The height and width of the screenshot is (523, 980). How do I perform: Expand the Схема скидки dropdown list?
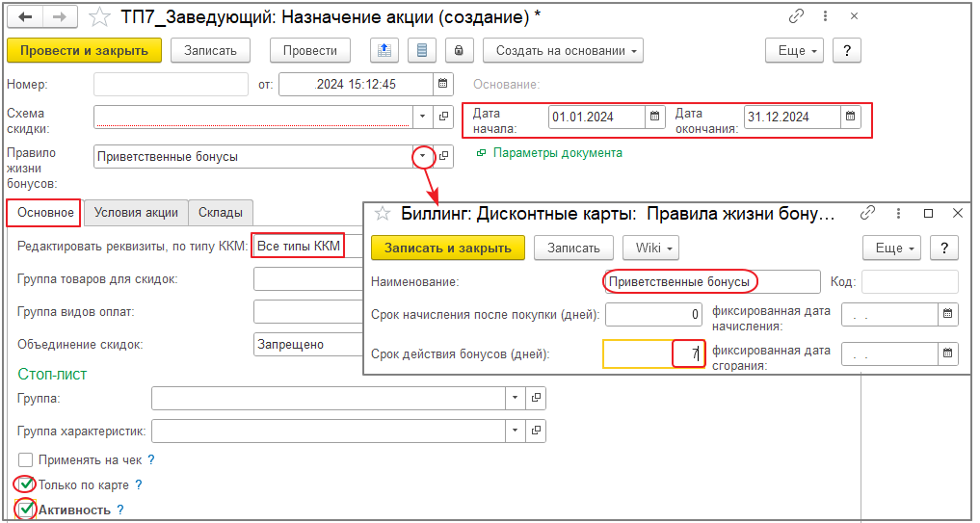click(422, 116)
